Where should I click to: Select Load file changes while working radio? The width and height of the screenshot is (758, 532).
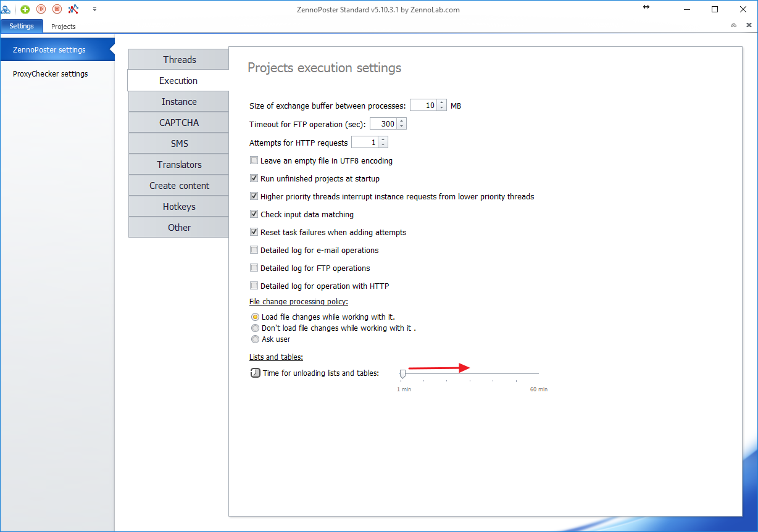pyautogui.click(x=255, y=317)
